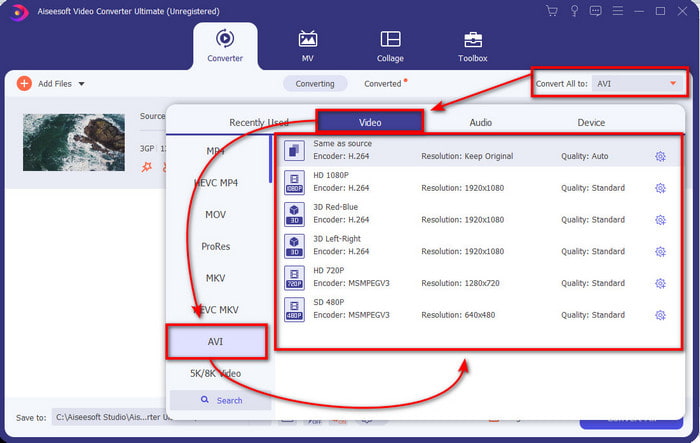
Task: Switch to the Converter tab
Action: tap(225, 46)
